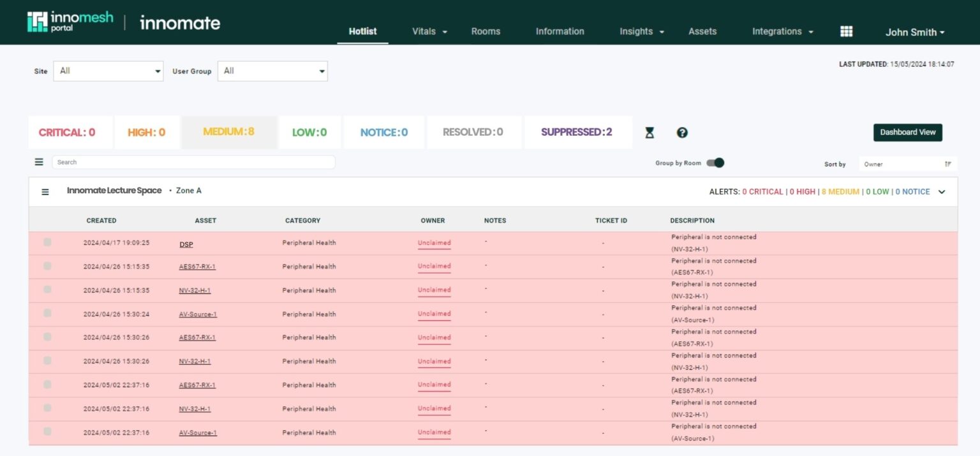Viewport: 980px width, 456px height.
Task: Open the filter hamburger menu beside the search bar
Action: pos(38,161)
